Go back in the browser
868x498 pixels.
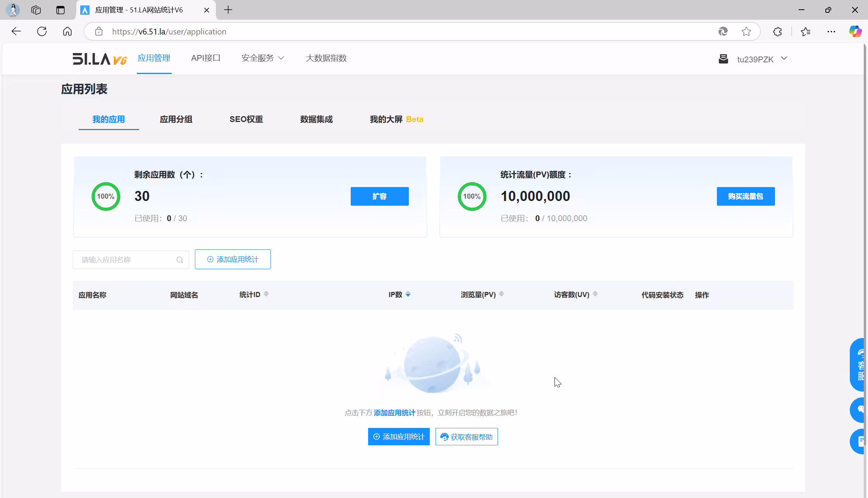[16, 31]
